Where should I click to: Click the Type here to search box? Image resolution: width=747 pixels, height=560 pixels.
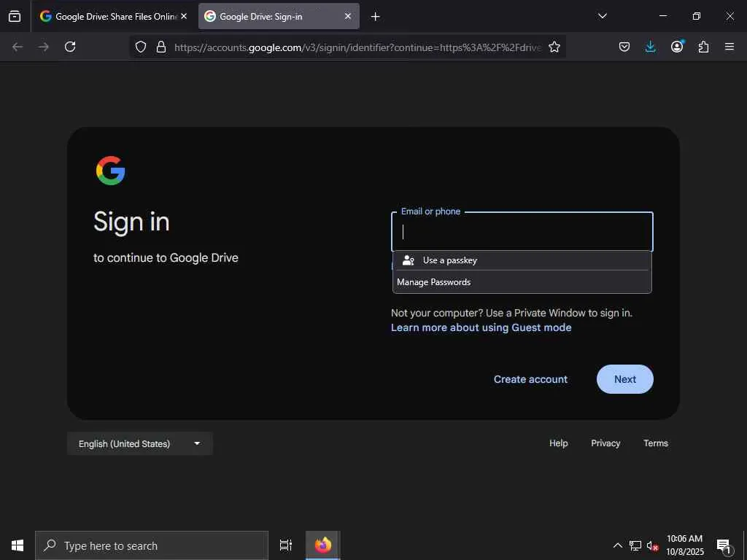click(x=152, y=545)
